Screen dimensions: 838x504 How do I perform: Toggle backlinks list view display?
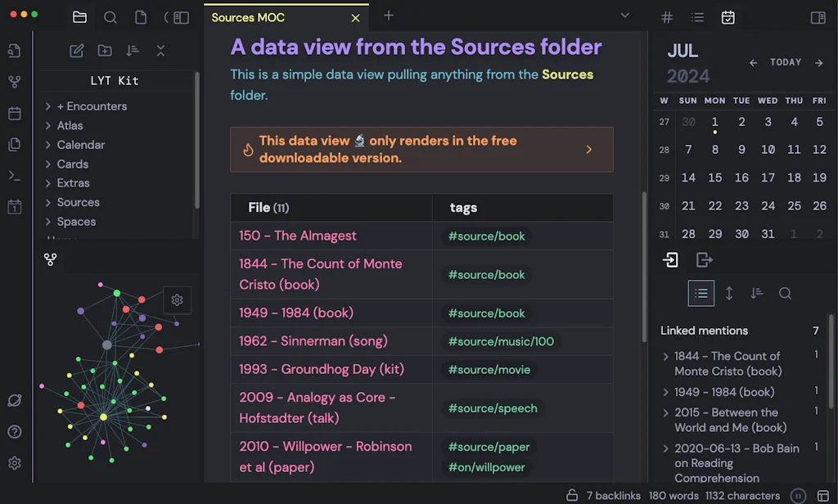(x=701, y=293)
